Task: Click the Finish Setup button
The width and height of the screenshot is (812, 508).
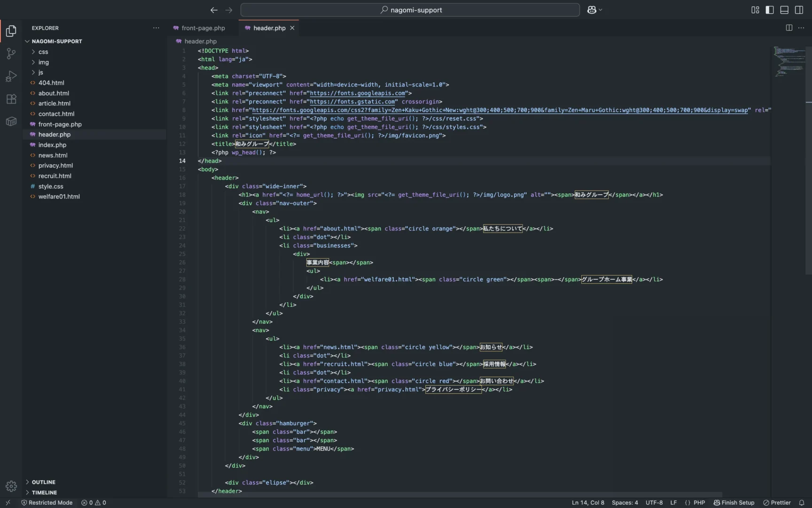Action: [734, 502]
